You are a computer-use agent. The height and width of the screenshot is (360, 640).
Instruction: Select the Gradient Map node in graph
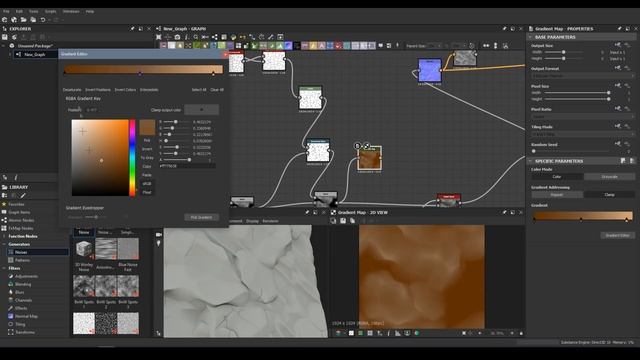[369, 158]
